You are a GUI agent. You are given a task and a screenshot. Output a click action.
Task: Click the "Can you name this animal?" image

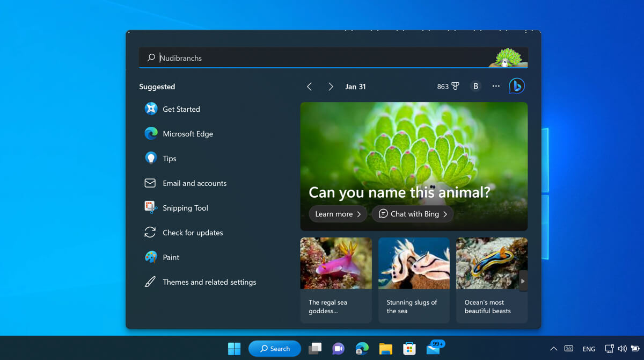tap(414, 167)
